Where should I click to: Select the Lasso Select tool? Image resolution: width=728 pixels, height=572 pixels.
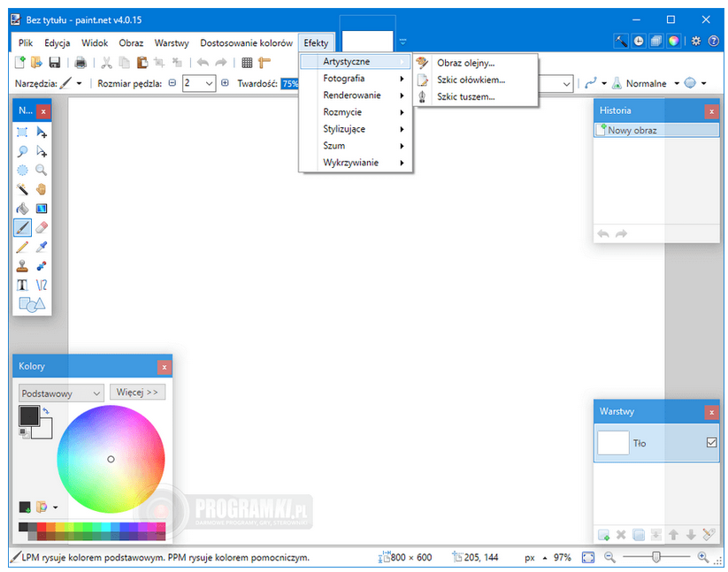pyautogui.click(x=22, y=151)
